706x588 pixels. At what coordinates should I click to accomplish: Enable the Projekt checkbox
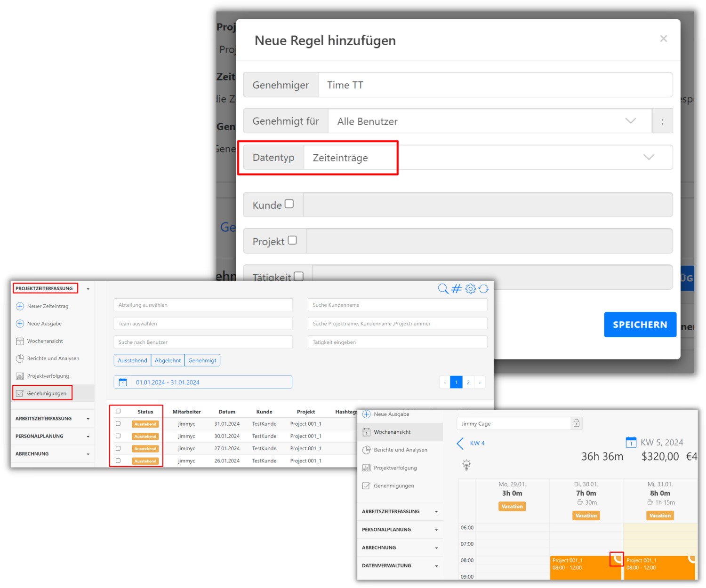point(292,240)
